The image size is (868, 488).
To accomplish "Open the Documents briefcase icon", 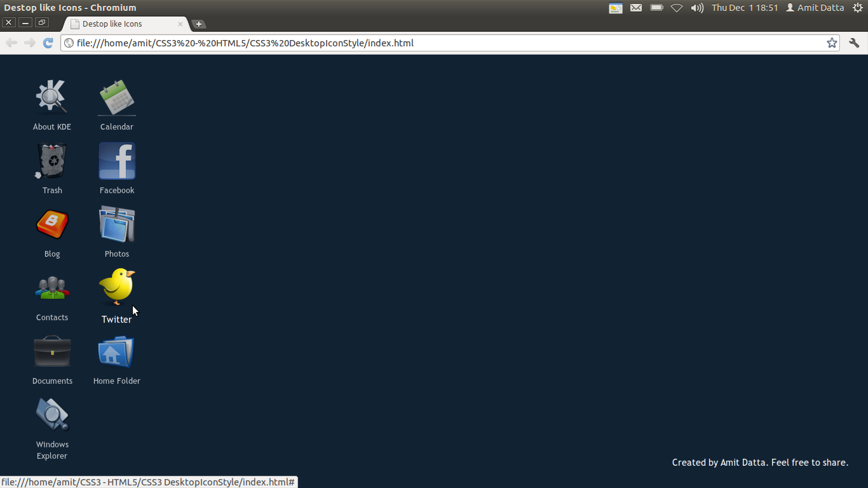I will (51, 351).
